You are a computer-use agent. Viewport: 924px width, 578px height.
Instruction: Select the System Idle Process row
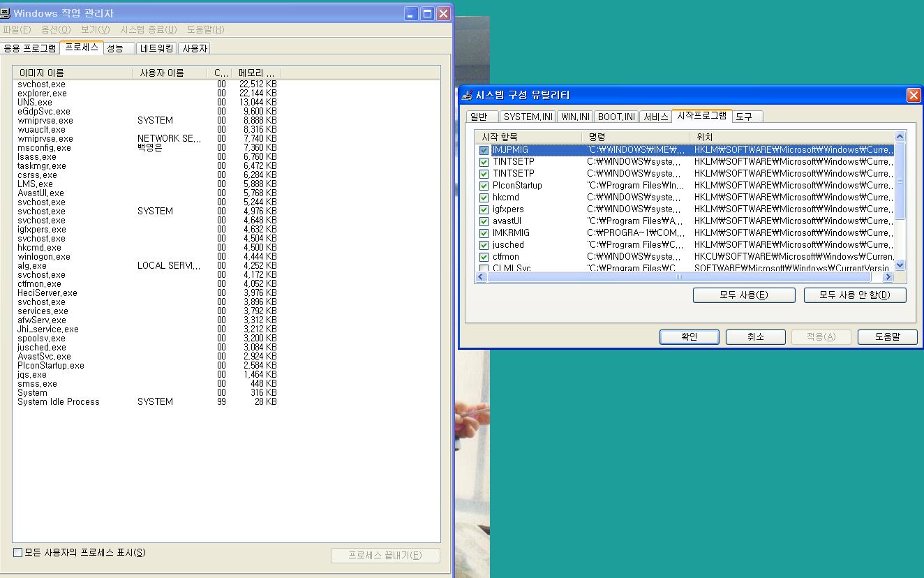pos(147,402)
